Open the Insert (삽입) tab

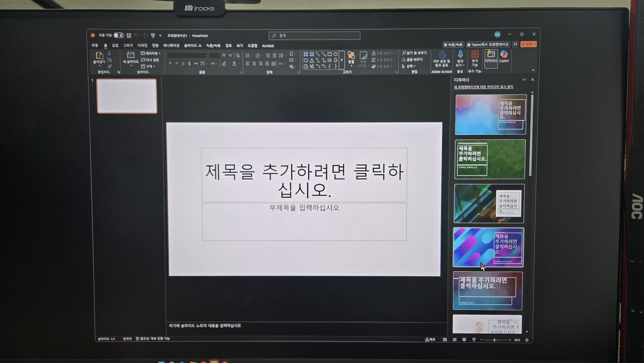(115, 45)
